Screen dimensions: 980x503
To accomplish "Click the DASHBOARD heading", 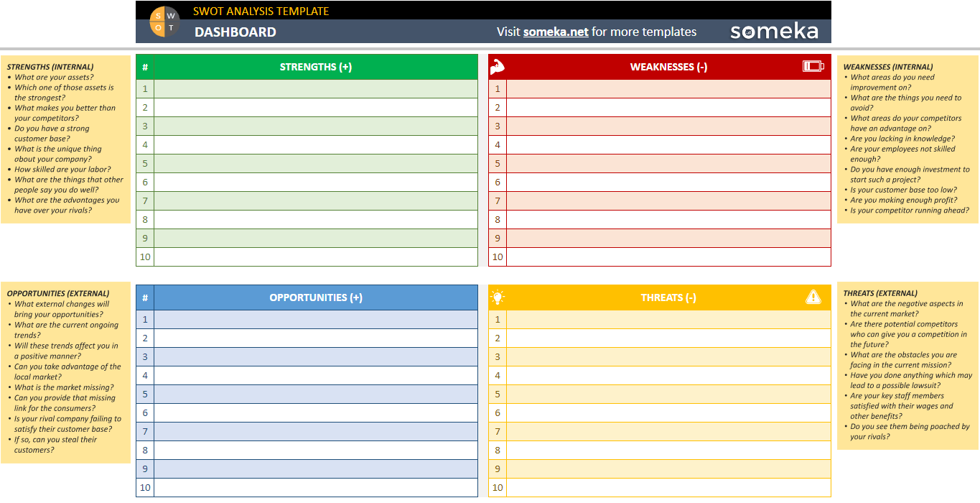I will click(x=235, y=32).
